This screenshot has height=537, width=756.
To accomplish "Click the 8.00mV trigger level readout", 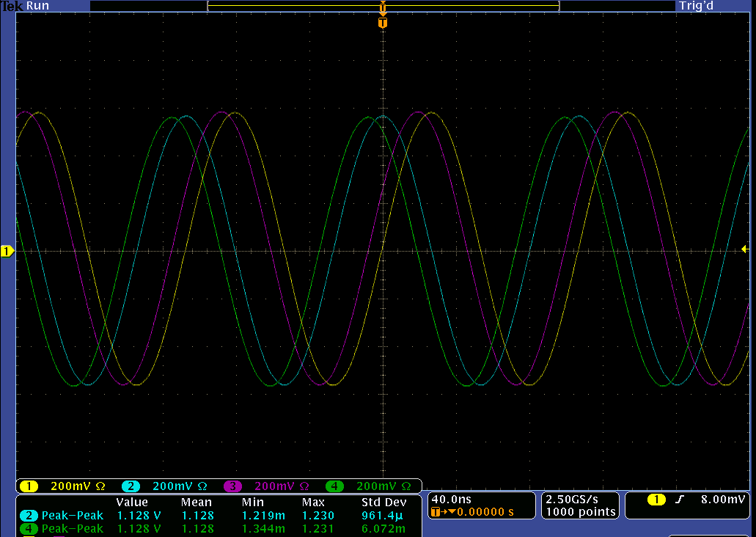I will pos(722,500).
